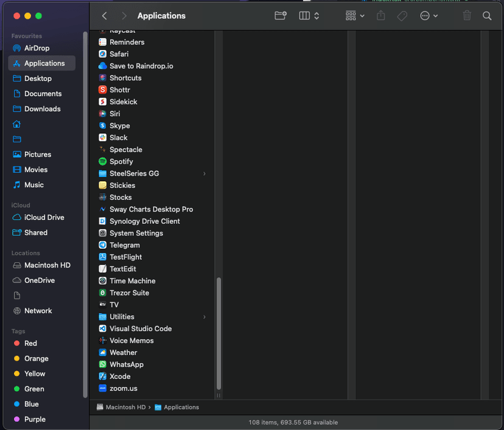The image size is (504, 430).
Task: Select the Shottr app icon
Action: click(102, 90)
